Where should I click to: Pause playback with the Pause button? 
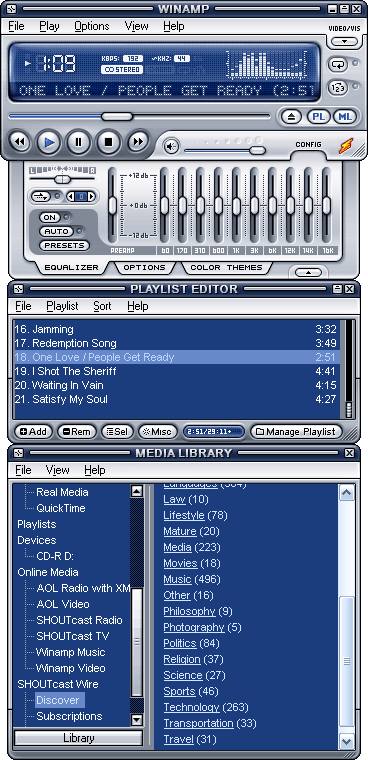coord(79,142)
